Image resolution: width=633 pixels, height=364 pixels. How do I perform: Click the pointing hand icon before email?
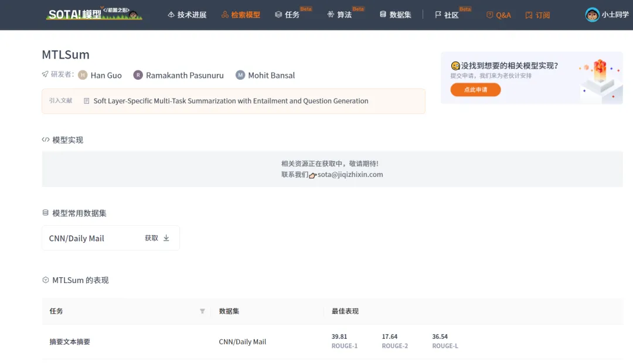tap(312, 175)
